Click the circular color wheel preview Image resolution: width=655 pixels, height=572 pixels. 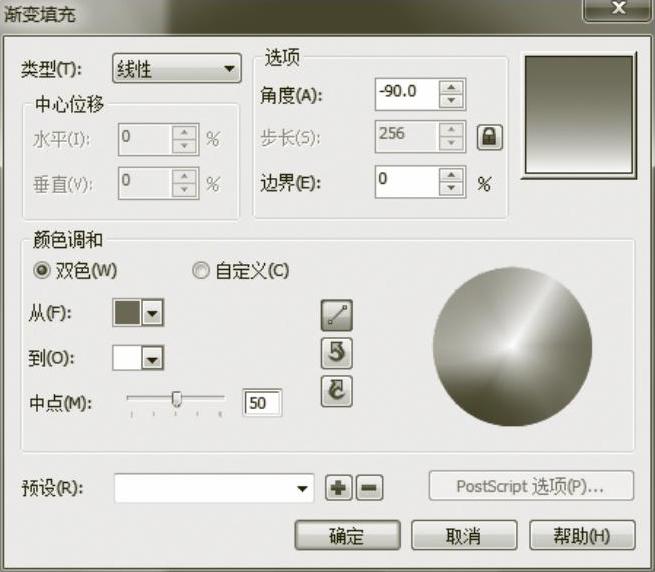[x=513, y=346]
